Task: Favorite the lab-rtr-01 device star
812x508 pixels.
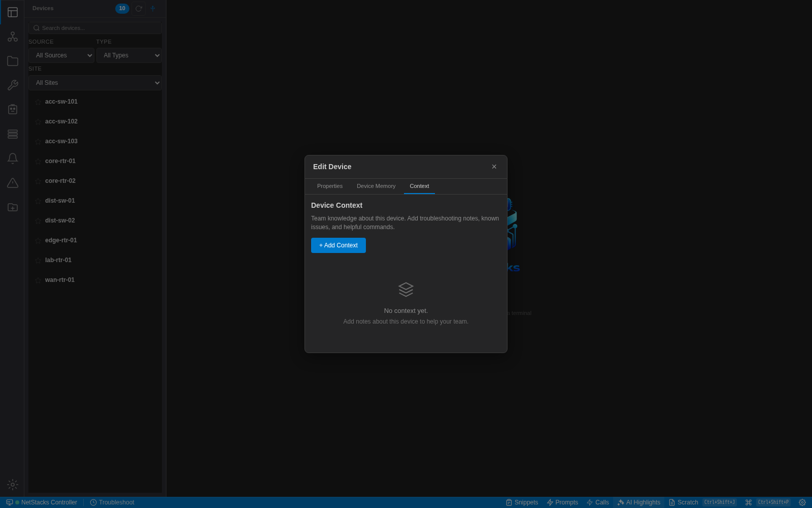Action: coord(38,261)
